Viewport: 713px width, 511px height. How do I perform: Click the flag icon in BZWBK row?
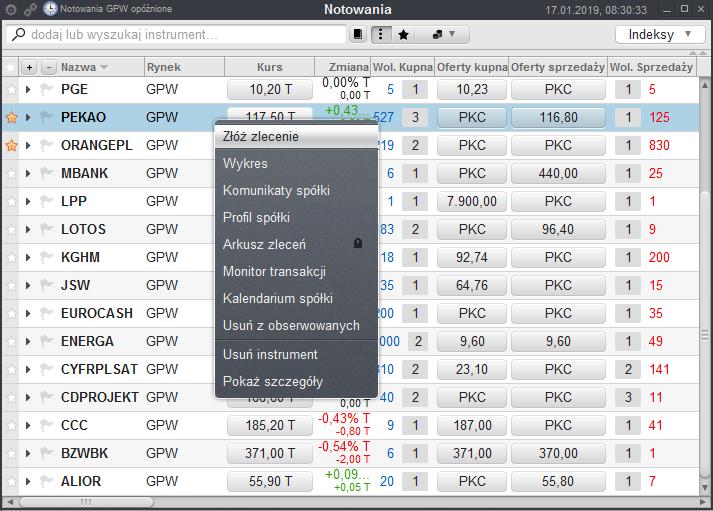click(x=46, y=453)
